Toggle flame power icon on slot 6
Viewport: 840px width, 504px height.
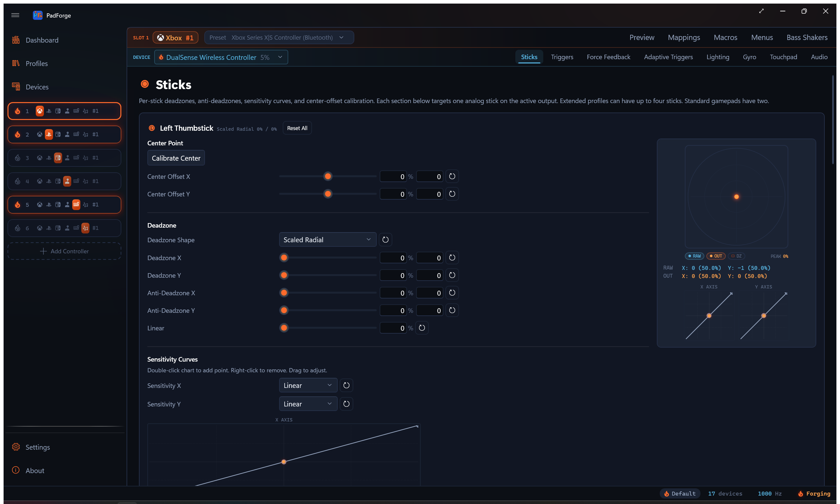pos(17,228)
